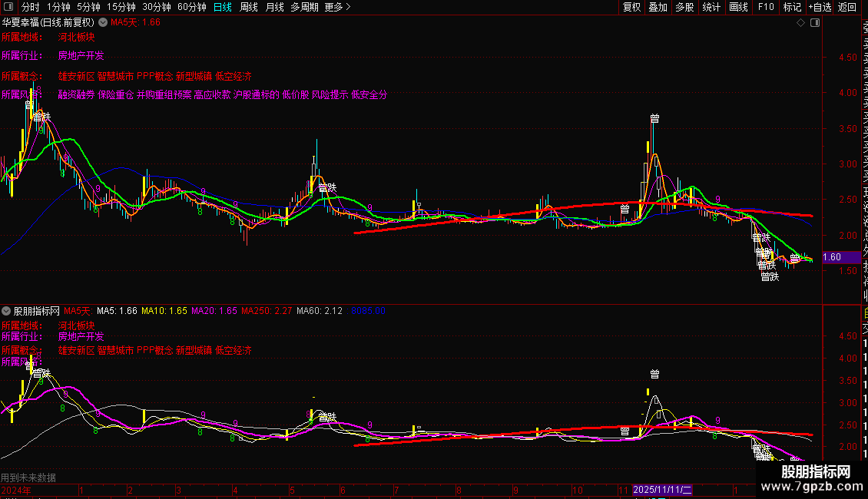This screenshot has height=499, width=868.
Task: Click 河北板块 region text in main chart
Action: (x=76, y=37)
